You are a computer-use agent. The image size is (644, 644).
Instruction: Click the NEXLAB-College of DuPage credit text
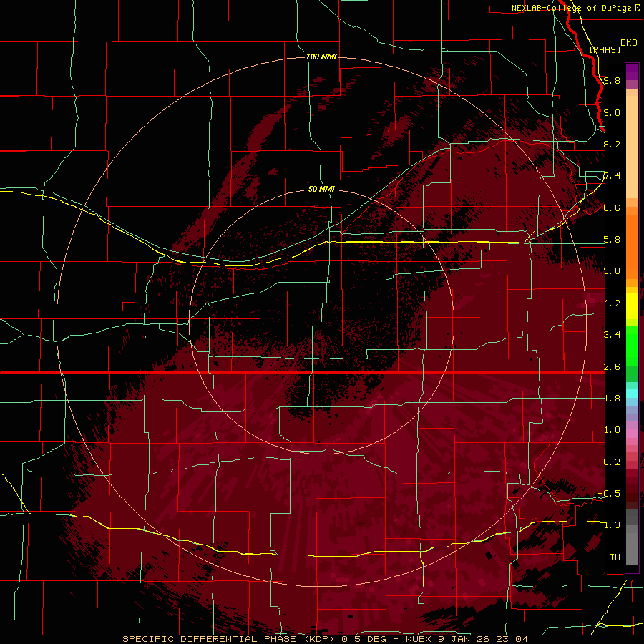point(571,8)
